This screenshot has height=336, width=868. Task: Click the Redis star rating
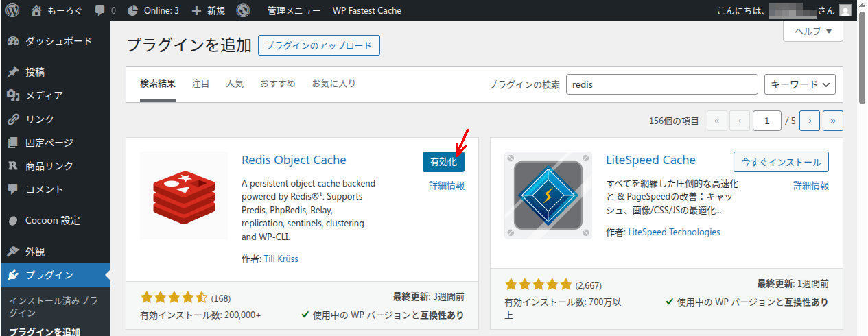click(174, 298)
